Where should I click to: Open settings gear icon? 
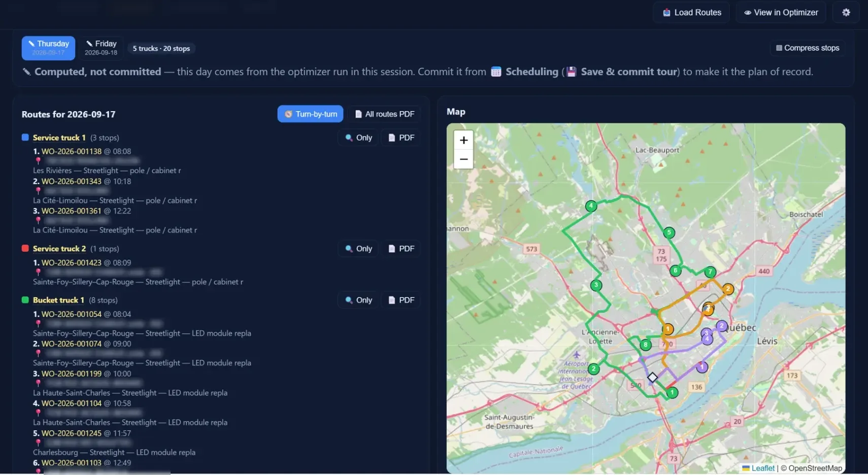[x=846, y=12]
